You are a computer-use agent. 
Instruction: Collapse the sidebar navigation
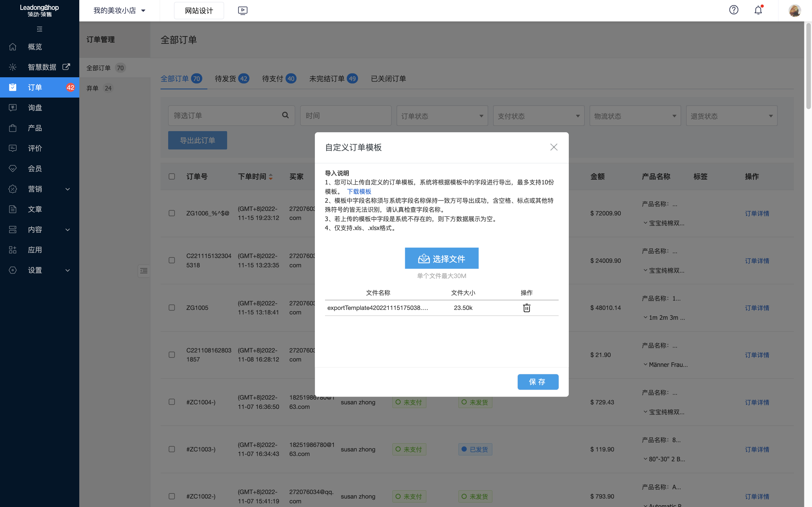tap(39, 29)
